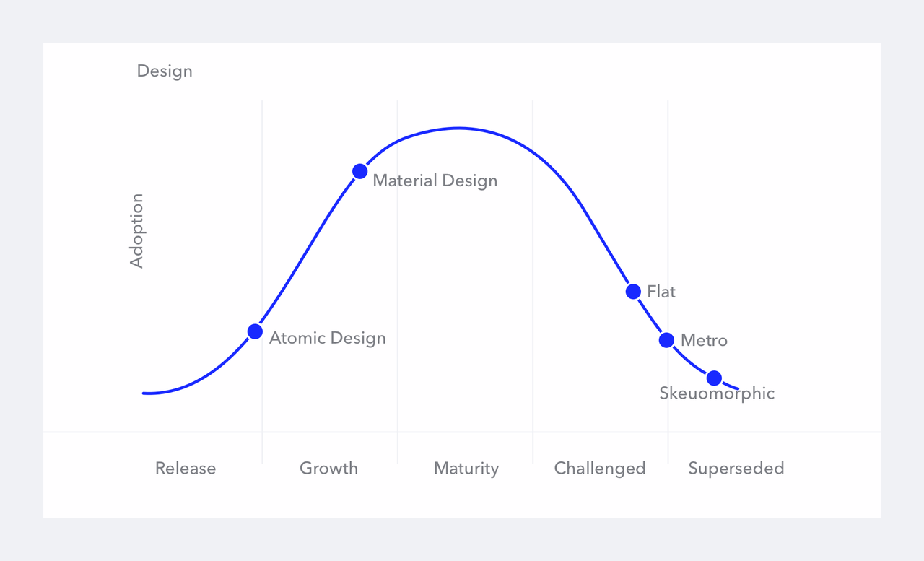Select the Flat text label
This screenshot has height=561, width=924.
661,292
